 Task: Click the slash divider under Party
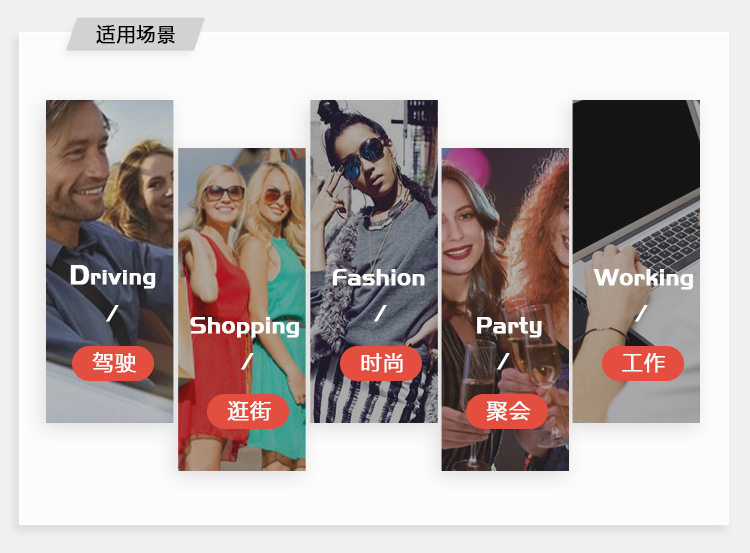pos(503,361)
